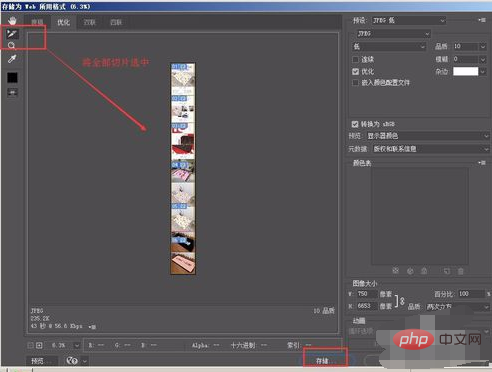Viewport: 492px width, 372px height.
Task: Select slice 01 in the preview
Action: pyautogui.click(x=183, y=79)
